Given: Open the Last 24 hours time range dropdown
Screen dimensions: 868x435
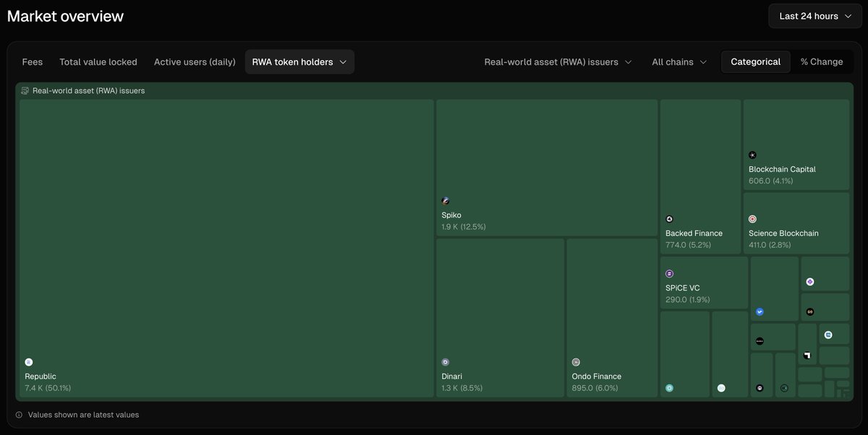Looking at the screenshot, I should point(815,16).
